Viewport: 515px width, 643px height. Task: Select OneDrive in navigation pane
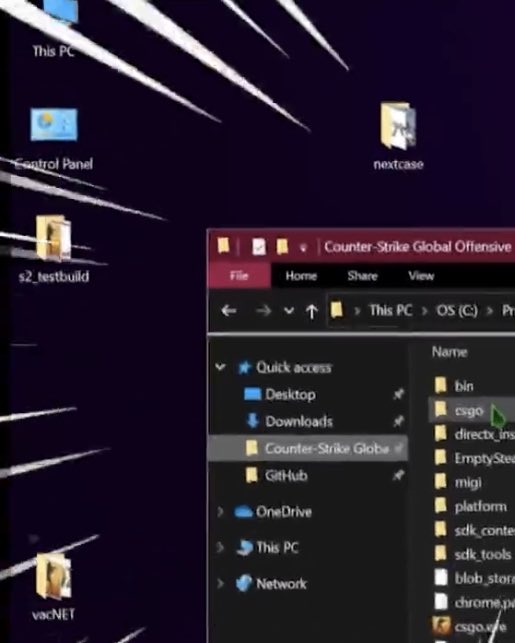284,512
